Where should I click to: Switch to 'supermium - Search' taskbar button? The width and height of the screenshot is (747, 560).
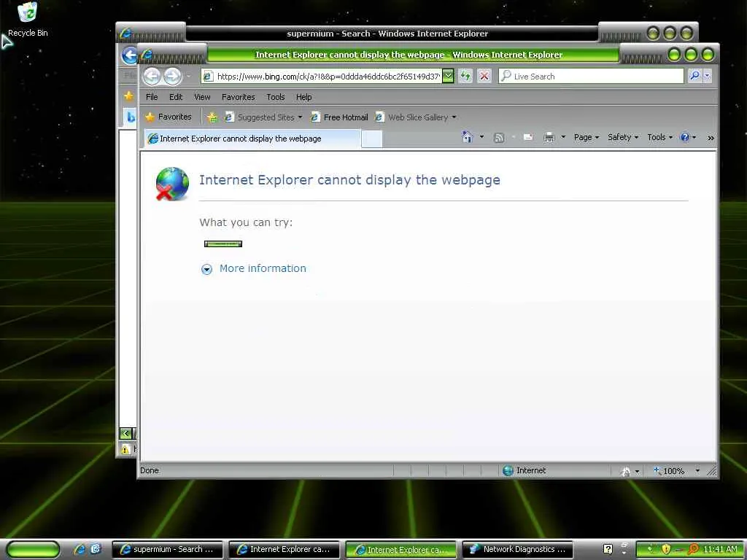168,550
